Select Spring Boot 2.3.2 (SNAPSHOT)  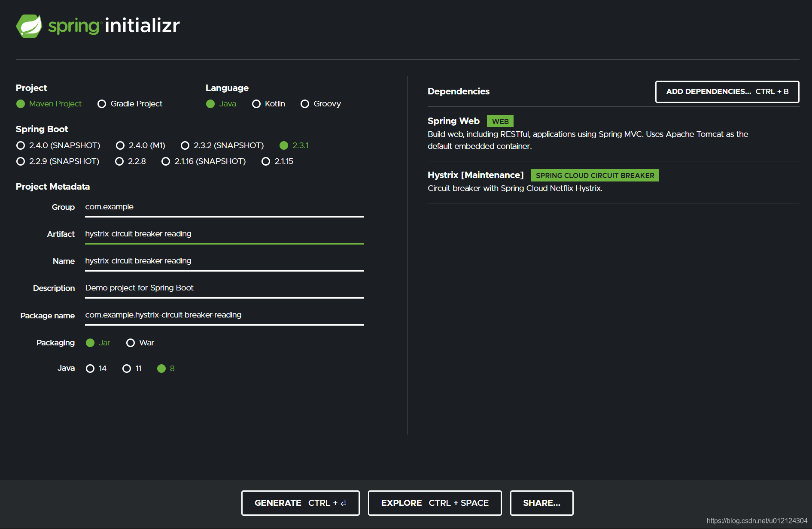pos(222,145)
